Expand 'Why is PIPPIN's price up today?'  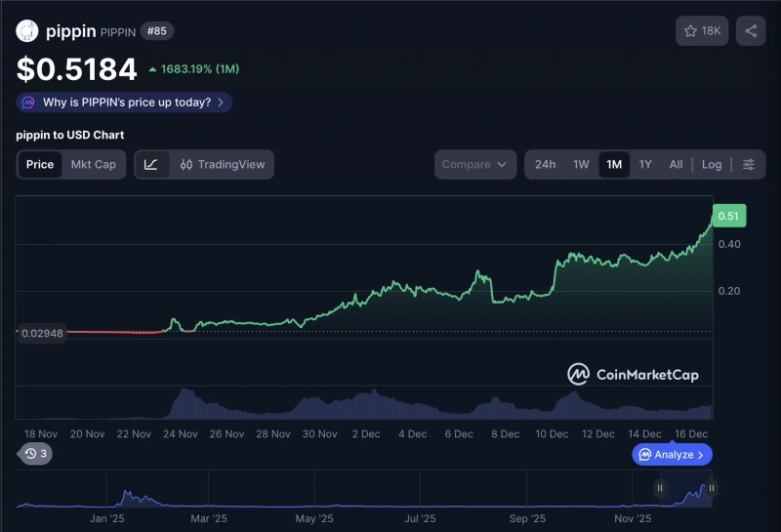(126, 102)
